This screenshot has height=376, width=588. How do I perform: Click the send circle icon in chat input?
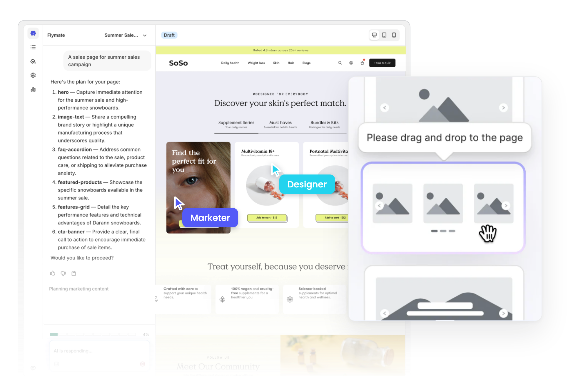(143, 364)
